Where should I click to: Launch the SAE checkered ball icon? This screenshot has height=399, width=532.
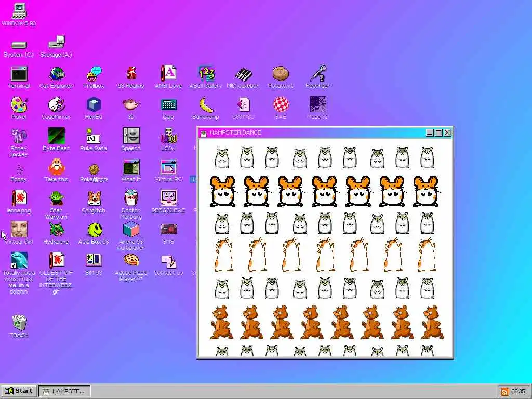(281, 105)
